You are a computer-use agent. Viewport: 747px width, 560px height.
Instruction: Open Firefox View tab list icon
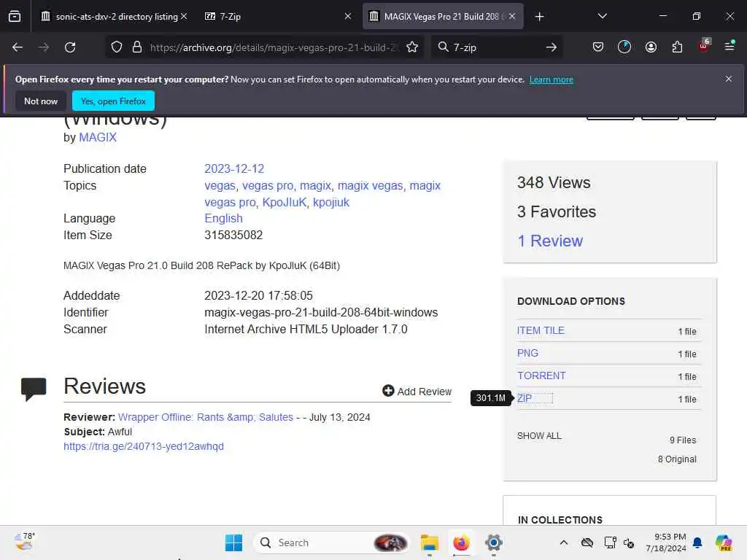click(15, 16)
